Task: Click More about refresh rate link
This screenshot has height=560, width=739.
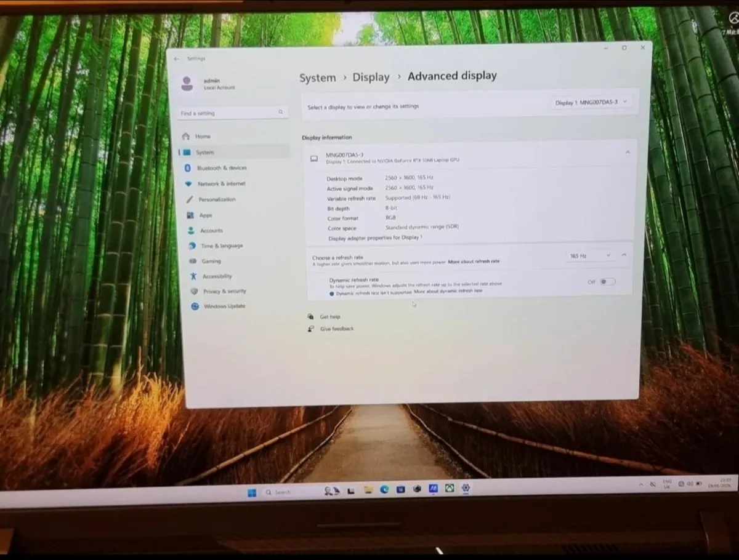Action: [474, 261]
